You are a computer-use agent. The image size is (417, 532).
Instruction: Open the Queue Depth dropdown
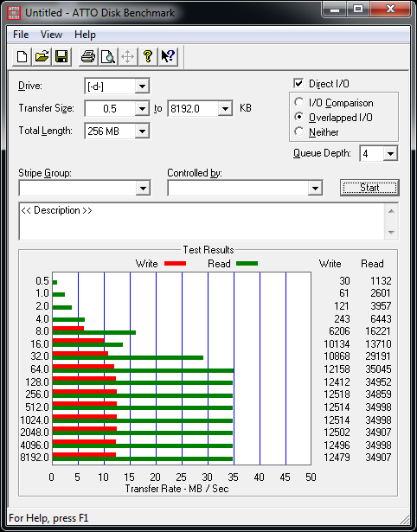tap(390, 154)
